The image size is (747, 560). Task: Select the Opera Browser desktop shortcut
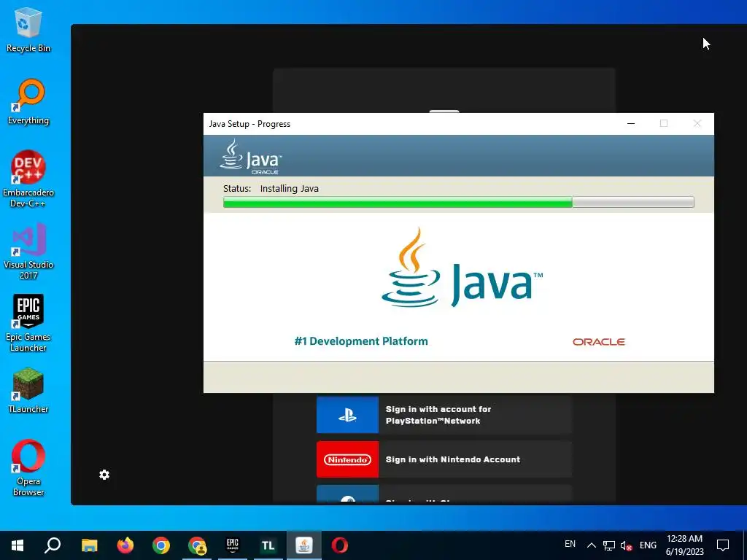[28, 467]
